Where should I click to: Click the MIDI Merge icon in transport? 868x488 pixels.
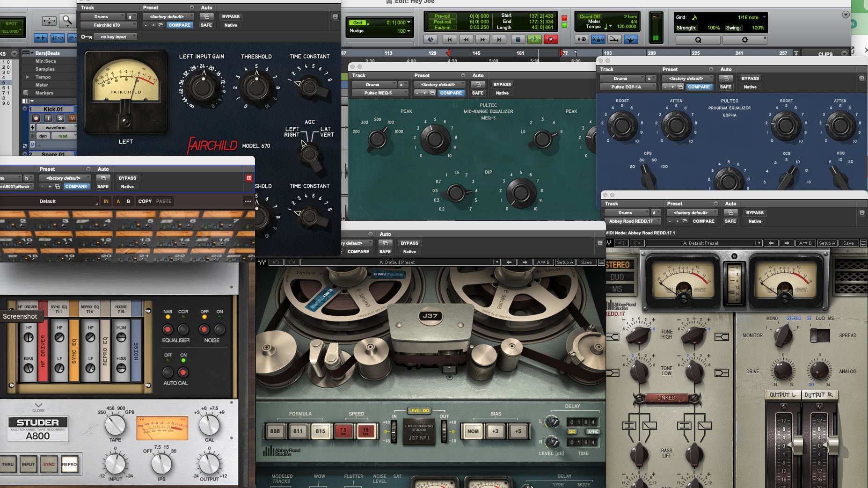point(614,39)
